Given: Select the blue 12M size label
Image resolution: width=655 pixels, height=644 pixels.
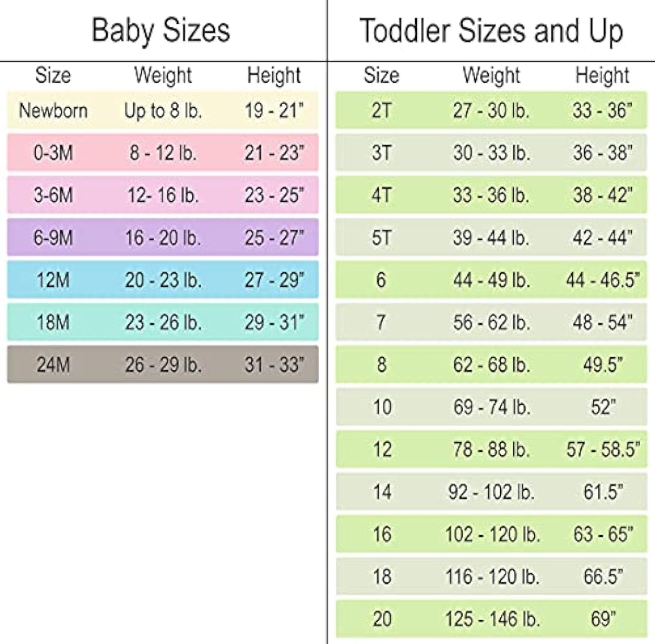Looking at the screenshot, I should click(53, 280).
